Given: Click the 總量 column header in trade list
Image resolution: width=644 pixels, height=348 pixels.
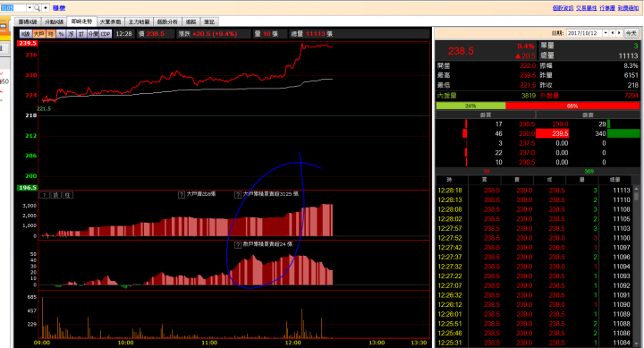Looking at the screenshot, I should 614,180.
